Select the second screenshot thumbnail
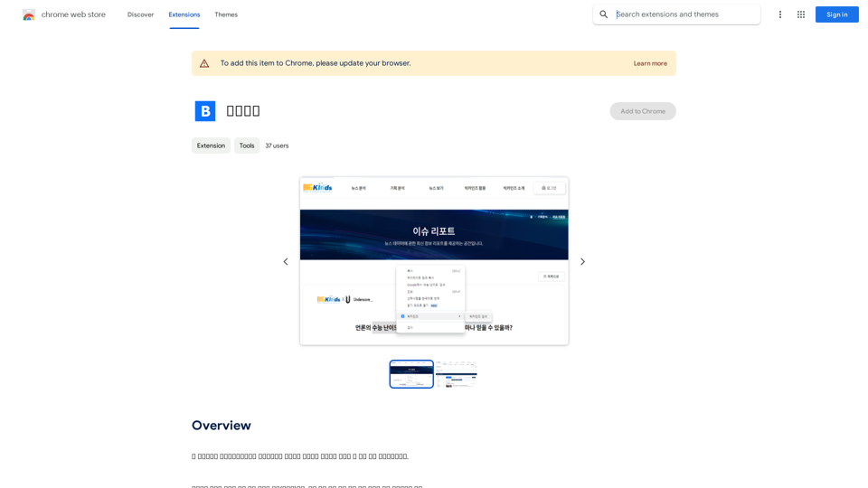 [456, 374]
